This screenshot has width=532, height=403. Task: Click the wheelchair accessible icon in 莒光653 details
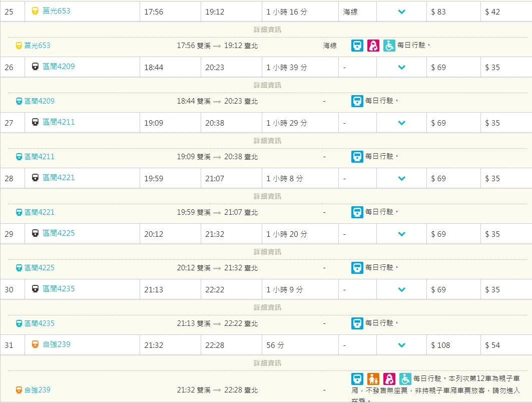pos(389,46)
